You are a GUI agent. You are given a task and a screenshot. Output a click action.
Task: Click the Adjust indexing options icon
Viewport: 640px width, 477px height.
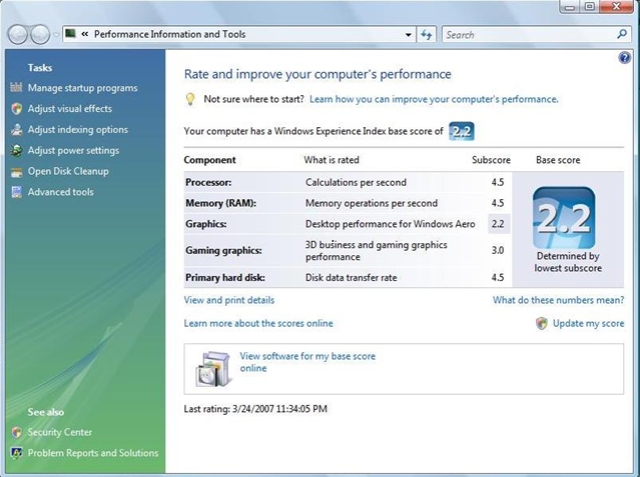(16, 129)
